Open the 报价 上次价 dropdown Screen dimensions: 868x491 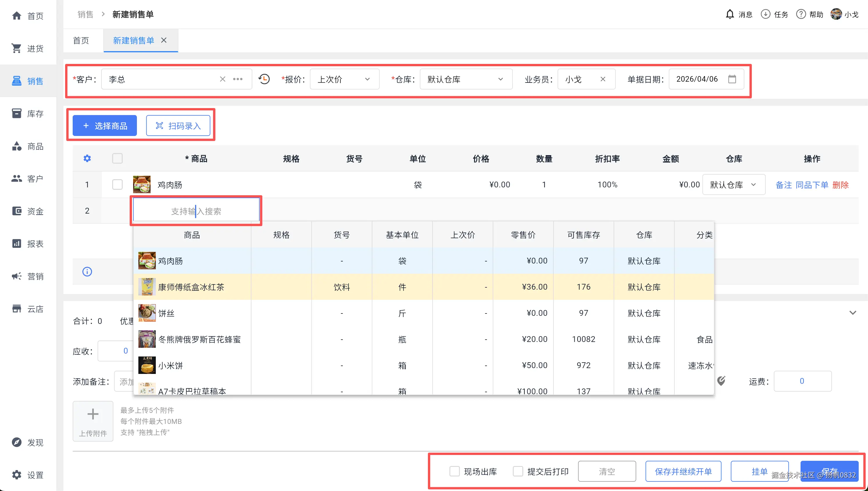tap(344, 79)
